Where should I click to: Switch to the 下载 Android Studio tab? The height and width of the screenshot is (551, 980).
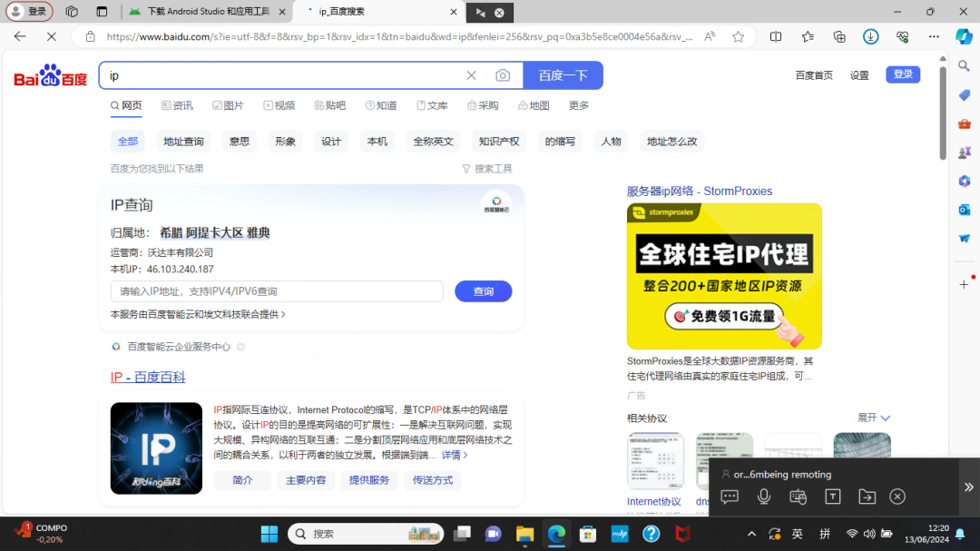pos(206,12)
